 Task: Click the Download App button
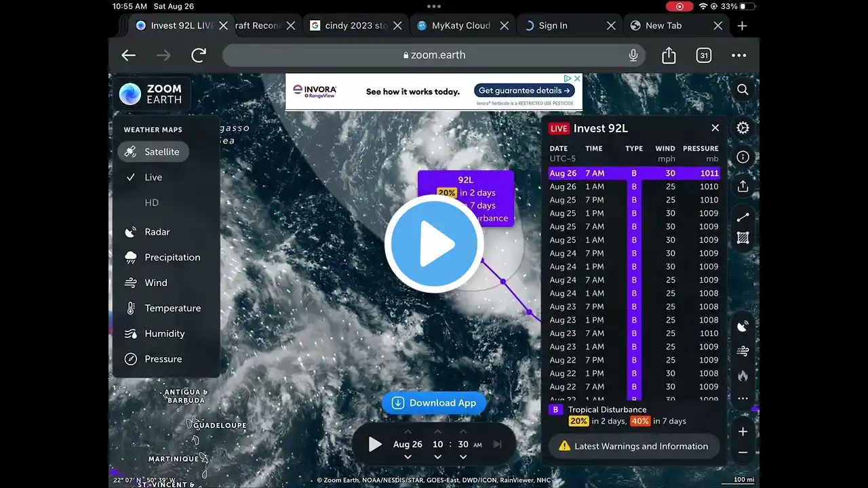[434, 403]
